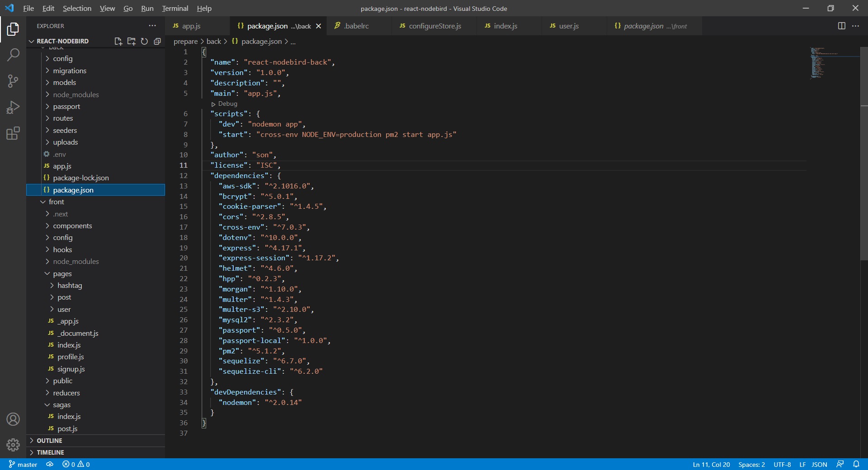Collapse all folders in Explorer
Screen dimensions: 868x470
click(x=157, y=41)
